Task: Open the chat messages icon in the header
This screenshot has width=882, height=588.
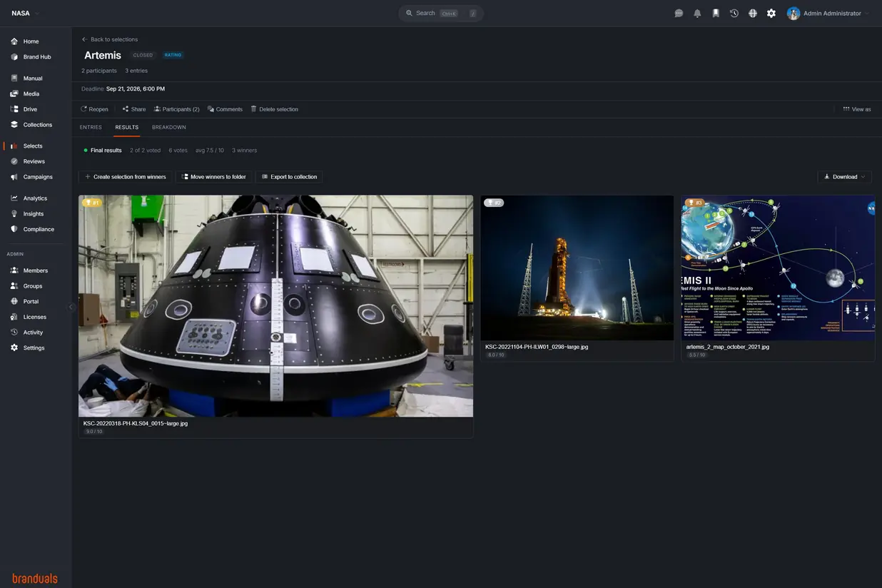Action: (x=679, y=14)
